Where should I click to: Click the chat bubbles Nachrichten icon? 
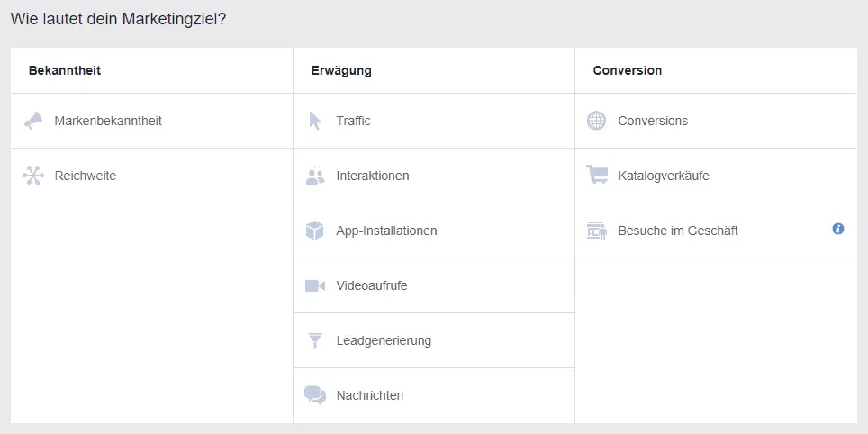pyautogui.click(x=315, y=395)
